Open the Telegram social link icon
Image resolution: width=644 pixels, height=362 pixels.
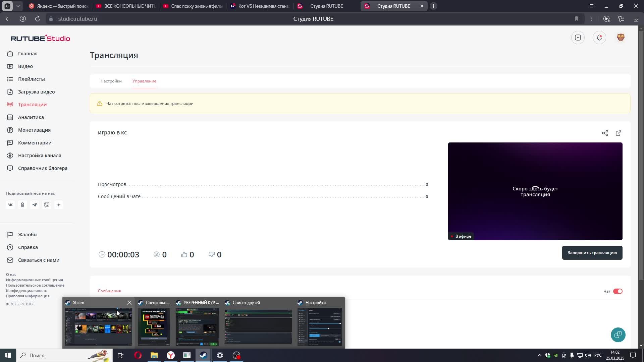(35, 205)
